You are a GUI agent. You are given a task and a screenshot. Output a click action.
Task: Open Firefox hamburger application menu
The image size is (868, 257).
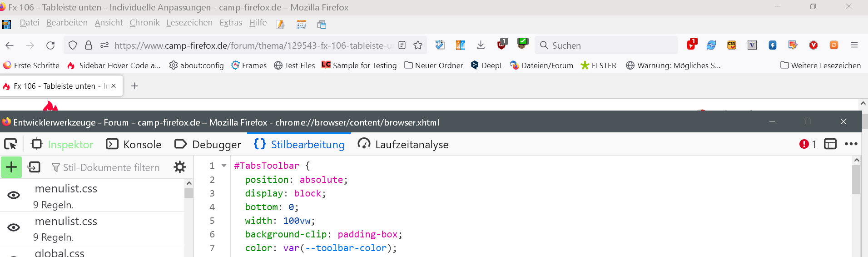854,45
